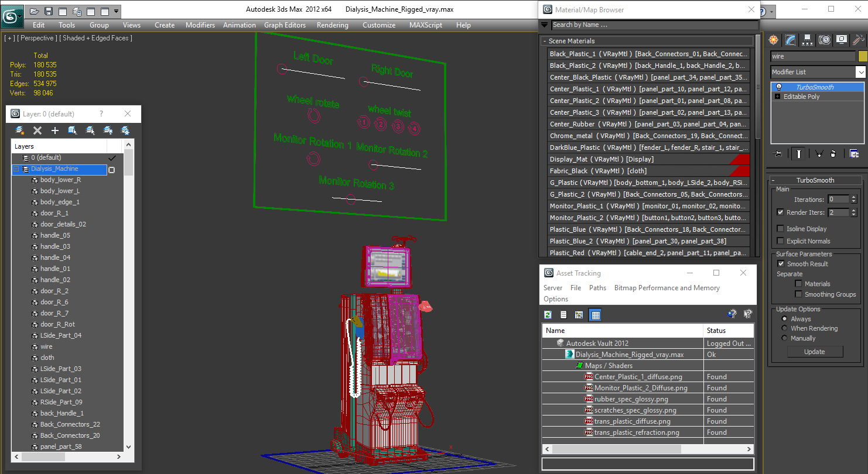The height and width of the screenshot is (474, 868).
Task: Open Asset Tracking Paths menu
Action: click(597, 288)
